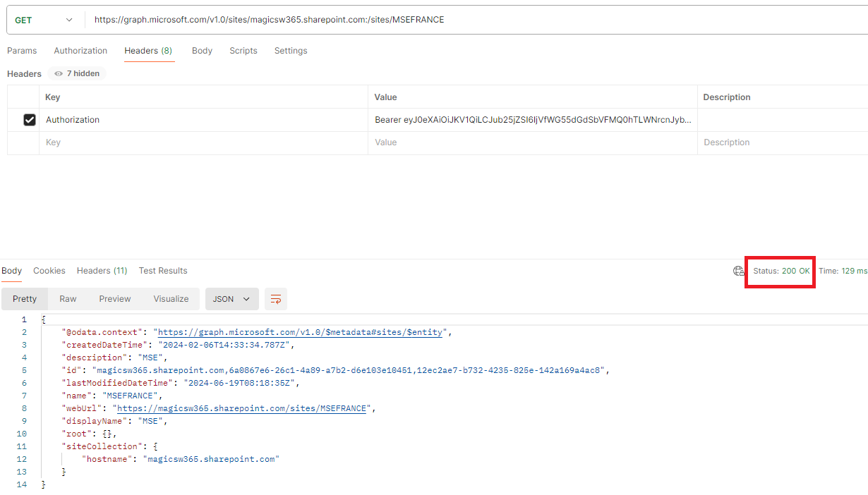The width and height of the screenshot is (868, 495).
Task: Open the request Body tab
Action: (x=202, y=50)
